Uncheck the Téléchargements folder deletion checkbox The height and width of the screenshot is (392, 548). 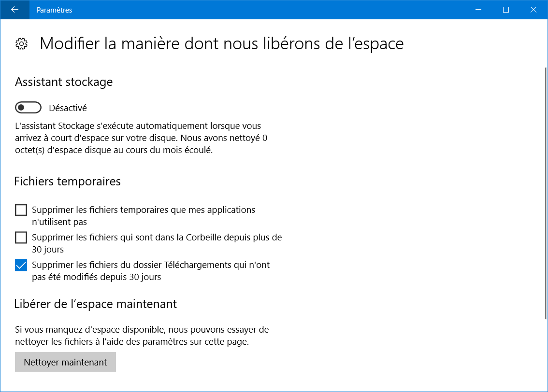(x=21, y=266)
